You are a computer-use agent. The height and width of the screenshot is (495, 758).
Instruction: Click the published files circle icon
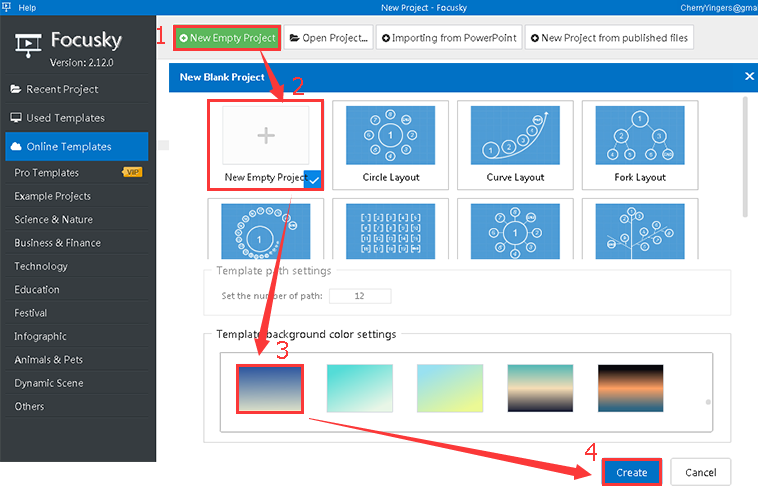tap(535, 38)
